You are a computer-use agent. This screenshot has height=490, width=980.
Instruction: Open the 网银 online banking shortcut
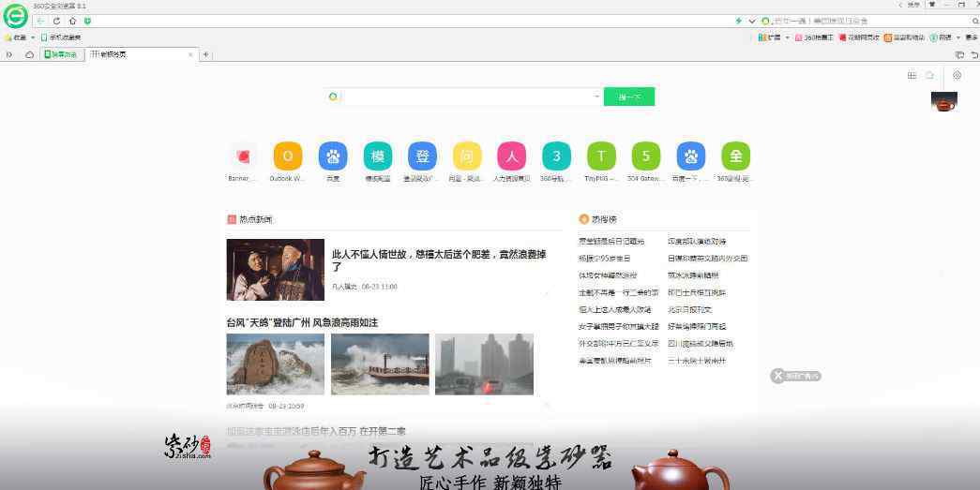pyautogui.click(x=941, y=37)
